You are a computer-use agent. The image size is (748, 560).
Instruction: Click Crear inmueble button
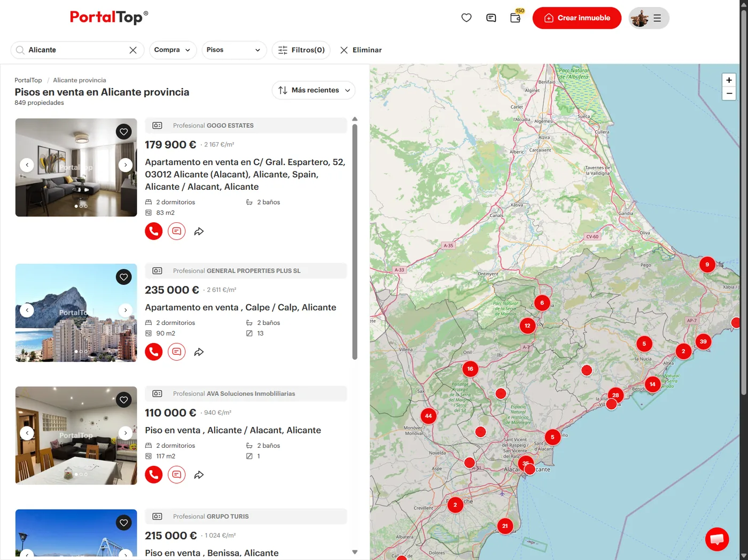577,18
